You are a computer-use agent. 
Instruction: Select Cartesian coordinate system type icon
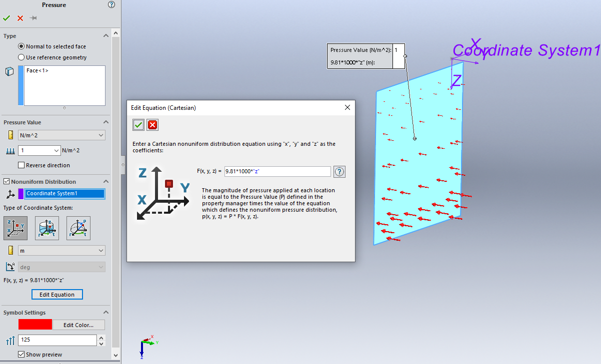[15, 228]
